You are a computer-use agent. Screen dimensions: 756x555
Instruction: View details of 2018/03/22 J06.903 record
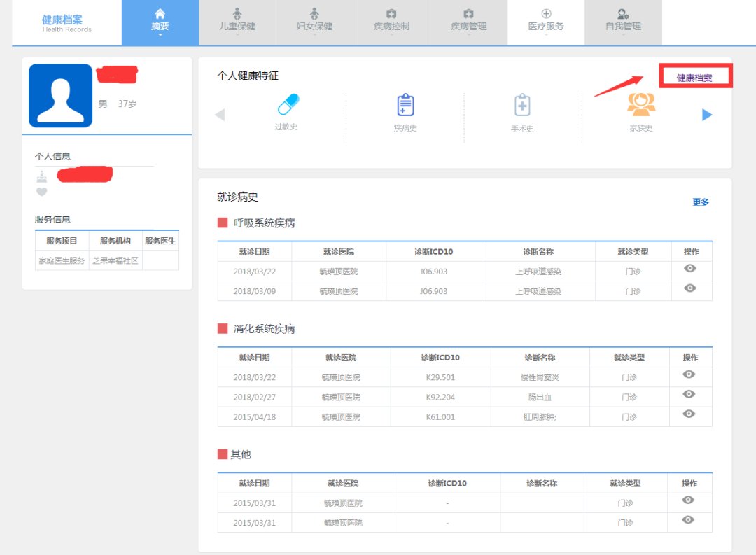(x=689, y=269)
